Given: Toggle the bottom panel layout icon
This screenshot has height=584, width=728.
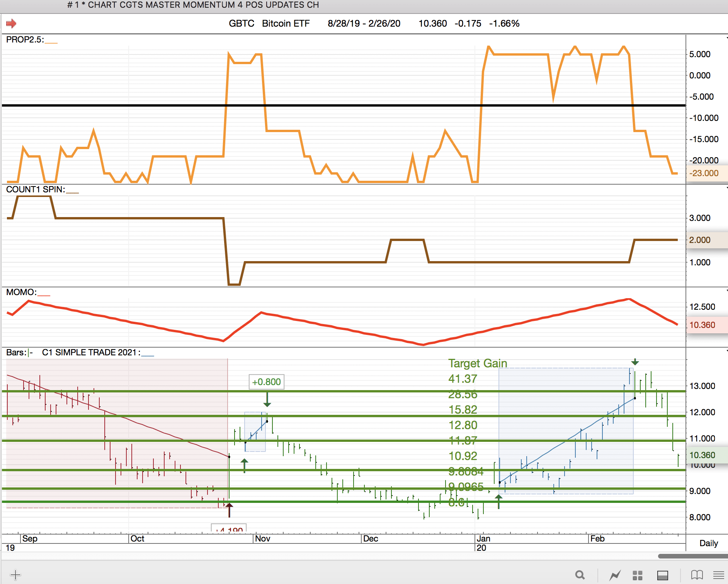Looking at the screenshot, I should click(663, 575).
